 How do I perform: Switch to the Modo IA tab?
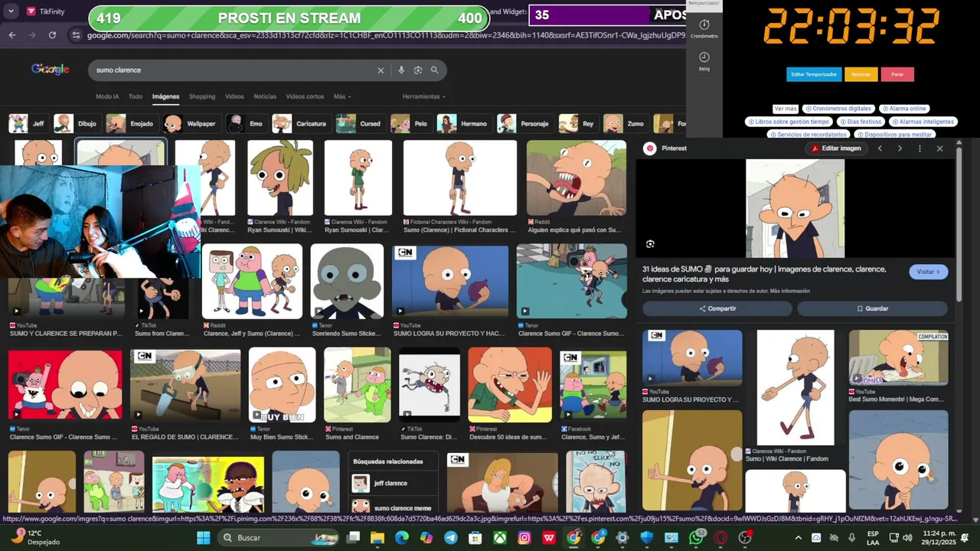tap(107, 96)
